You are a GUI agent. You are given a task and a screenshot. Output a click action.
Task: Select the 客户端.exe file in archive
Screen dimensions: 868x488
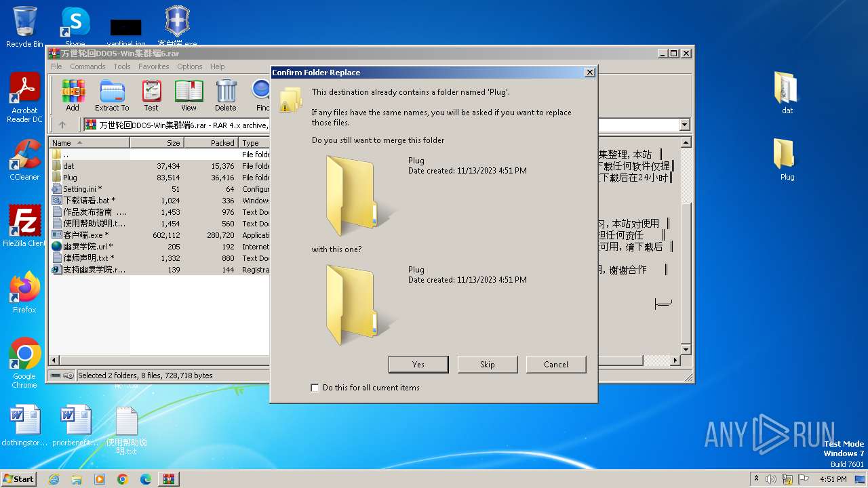(159, 235)
